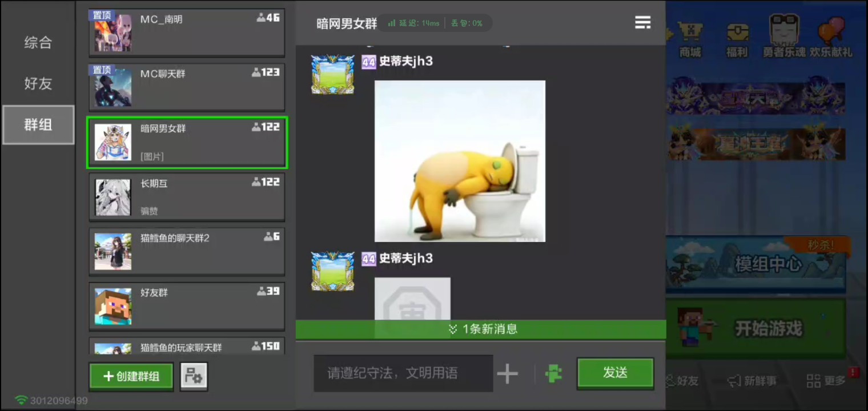
Task: Click the Steve avatar of 好友群
Action: (113, 307)
